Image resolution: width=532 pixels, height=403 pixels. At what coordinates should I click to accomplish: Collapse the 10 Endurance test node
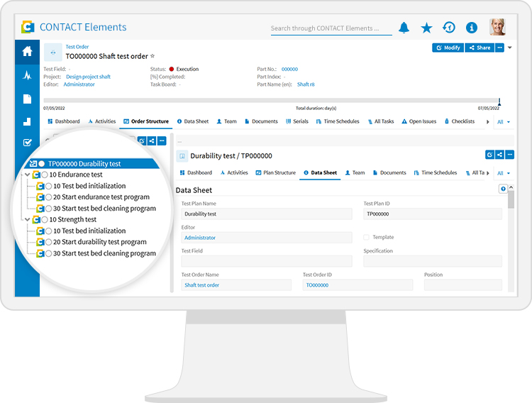coord(28,175)
